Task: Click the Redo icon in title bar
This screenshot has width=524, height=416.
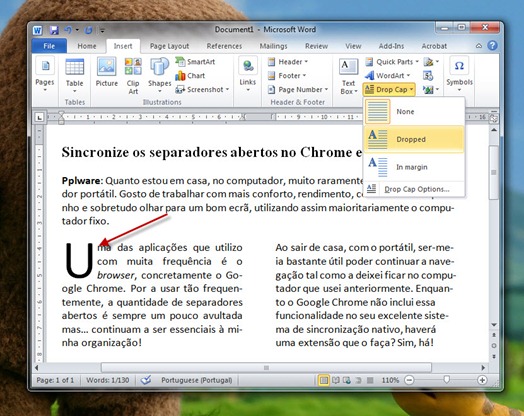Action: 89,30
